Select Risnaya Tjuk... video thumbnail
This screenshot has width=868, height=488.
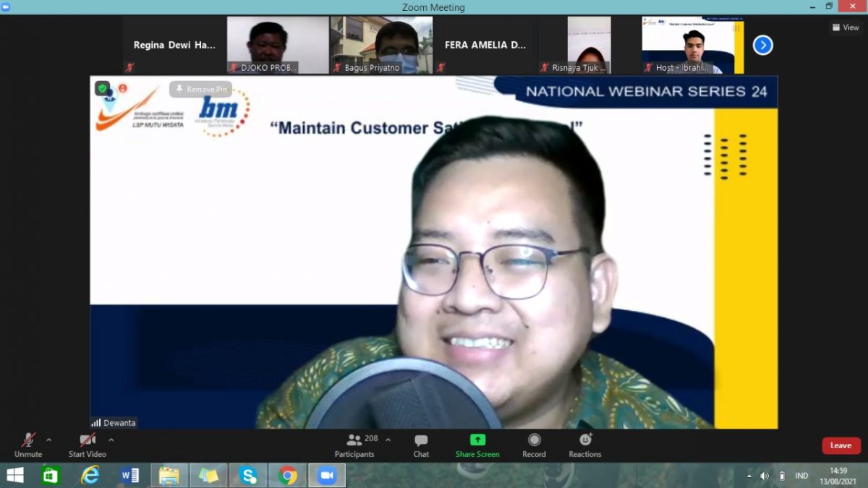[x=590, y=45]
